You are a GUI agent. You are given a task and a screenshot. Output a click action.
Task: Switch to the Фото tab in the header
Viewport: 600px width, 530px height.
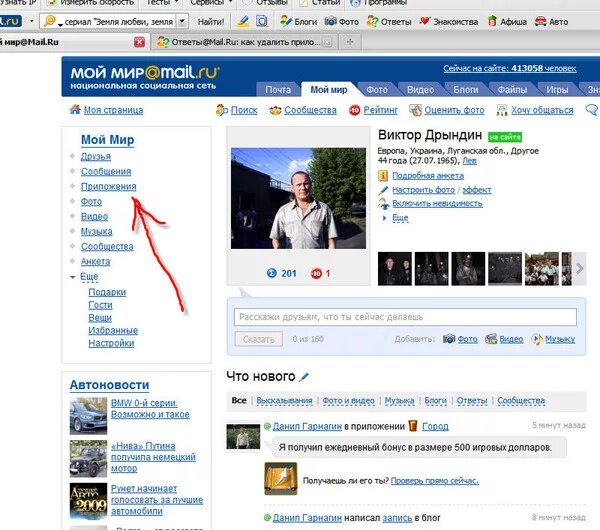coord(377,90)
